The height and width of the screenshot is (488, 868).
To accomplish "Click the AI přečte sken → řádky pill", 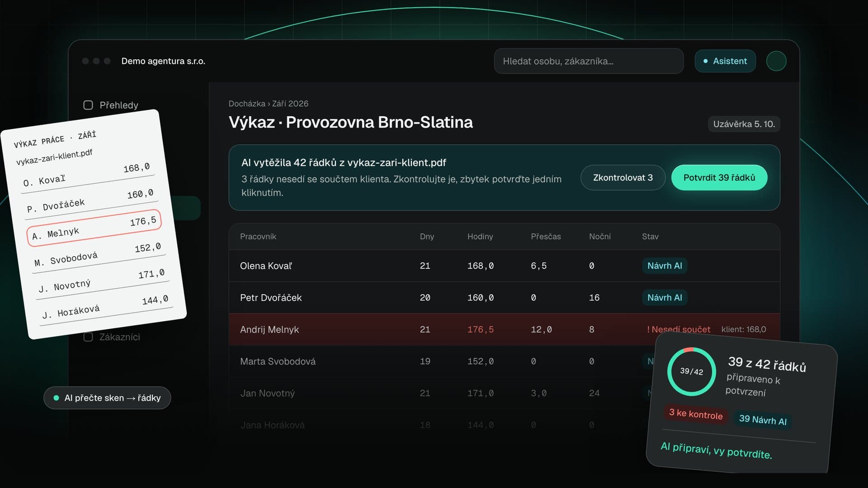I will [x=107, y=398].
